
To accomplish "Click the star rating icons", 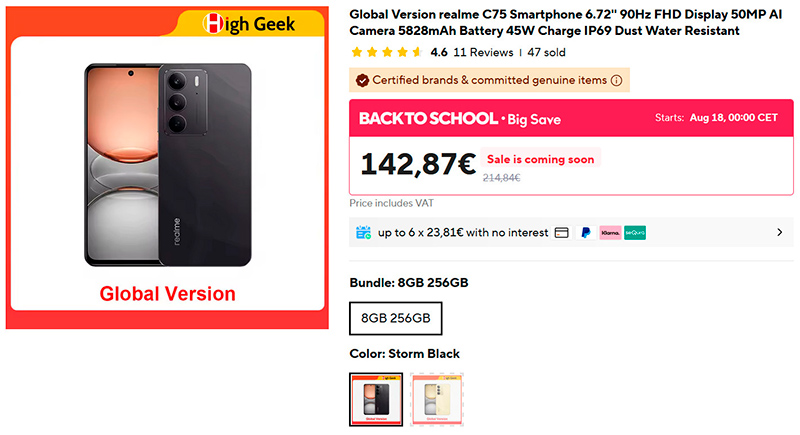I will tap(387, 52).
